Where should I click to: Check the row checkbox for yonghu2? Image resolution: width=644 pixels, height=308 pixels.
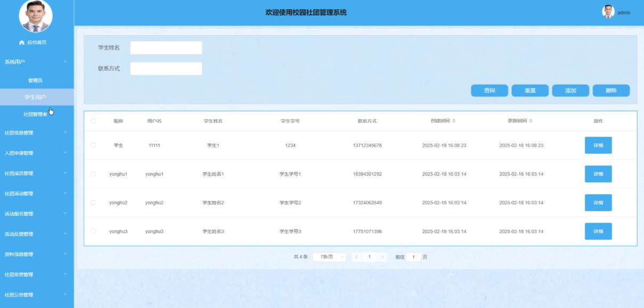pyautogui.click(x=93, y=203)
